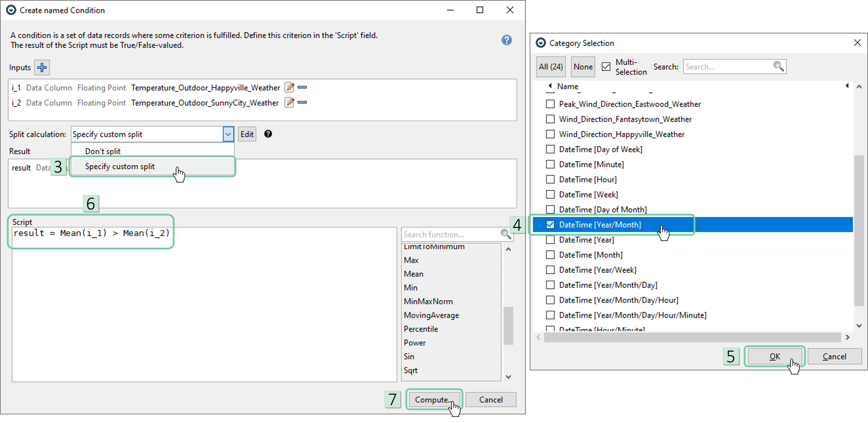Image resolution: width=868 pixels, height=423 pixels.
Task: Check Wind_Direction_Happyville_Weather checkbox
Action: point(550,134)
